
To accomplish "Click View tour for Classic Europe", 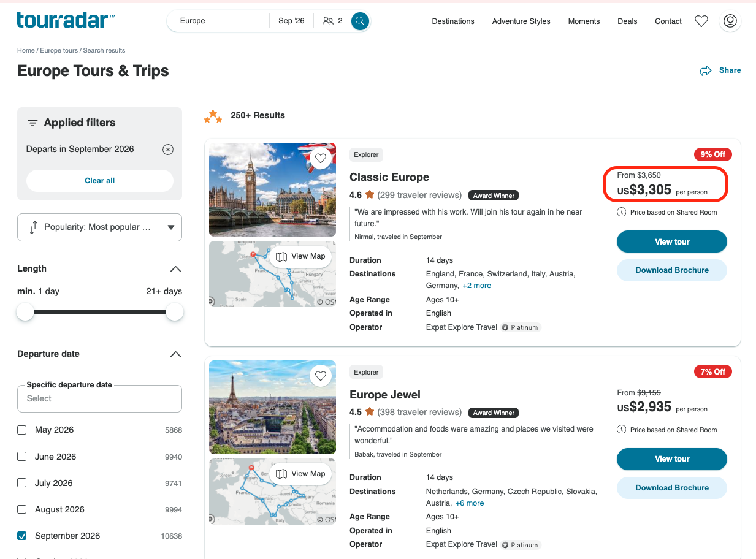I will (x=672, y=241).
